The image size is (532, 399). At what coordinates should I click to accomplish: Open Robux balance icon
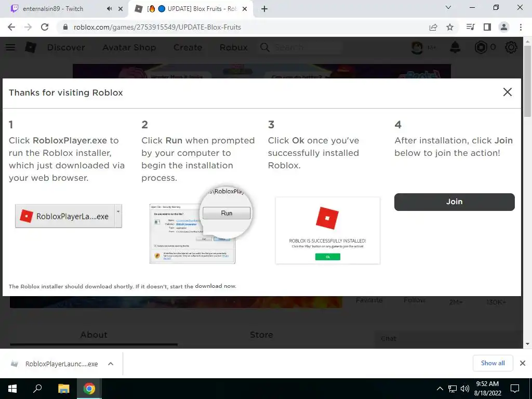481,47
